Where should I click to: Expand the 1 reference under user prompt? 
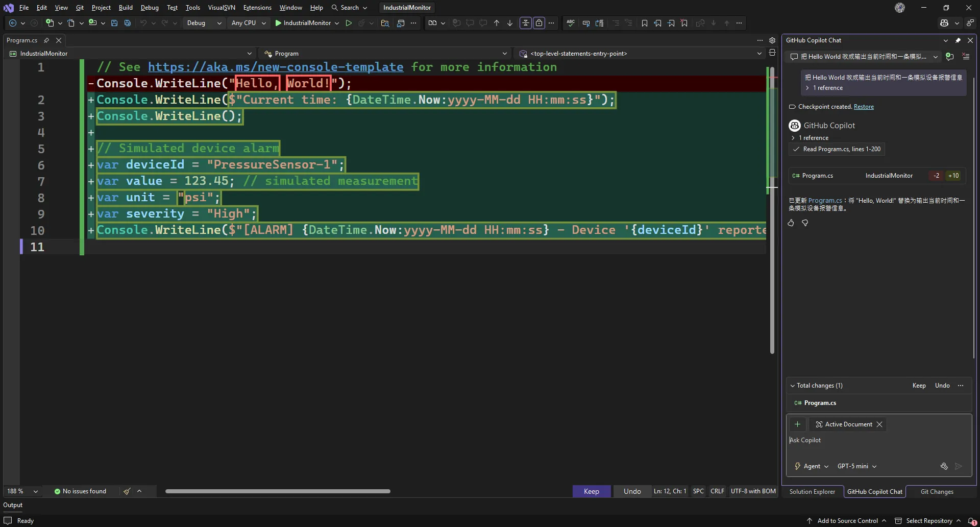click(824, 88)
